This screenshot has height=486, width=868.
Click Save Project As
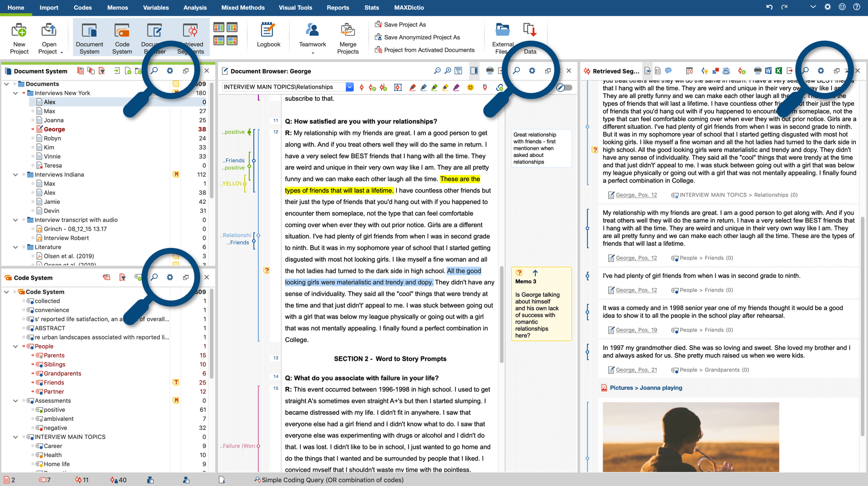[400, 24]
